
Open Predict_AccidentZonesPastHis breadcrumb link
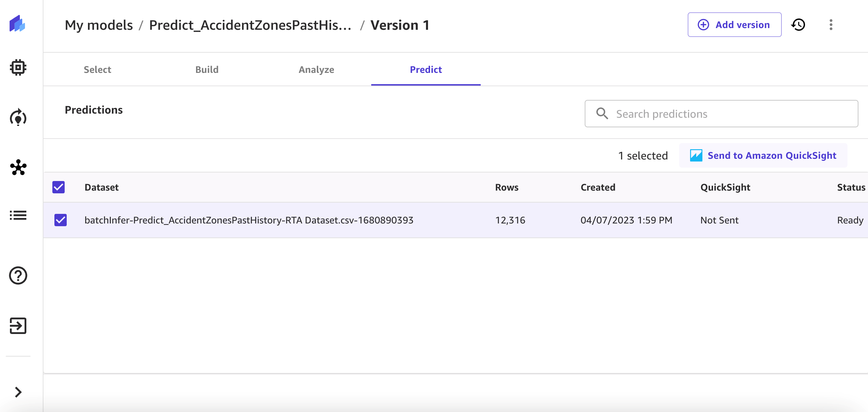point(250,25)
